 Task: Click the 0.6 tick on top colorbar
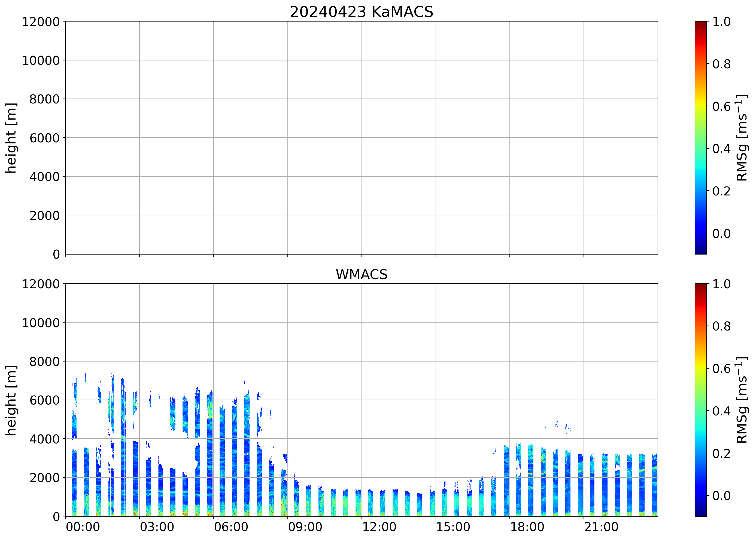(721, 106)
